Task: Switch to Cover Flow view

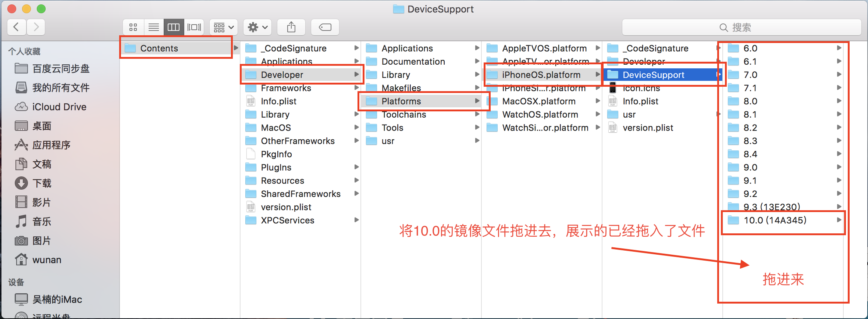Action: click(x=194, y=27)
